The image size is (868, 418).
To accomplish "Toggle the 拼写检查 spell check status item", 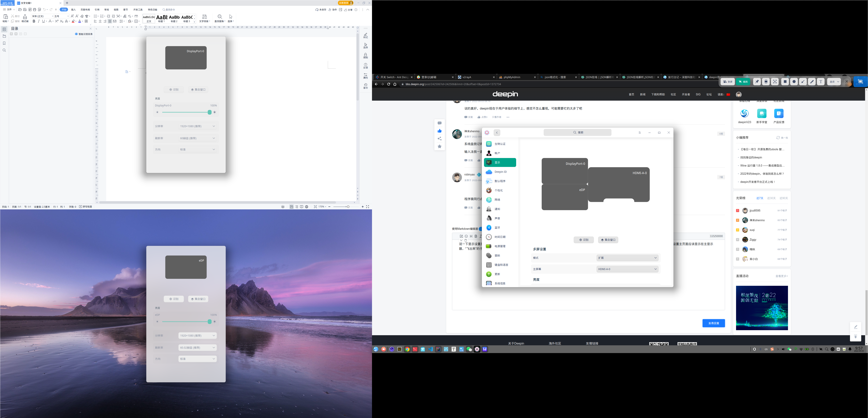I will (86, 207).
